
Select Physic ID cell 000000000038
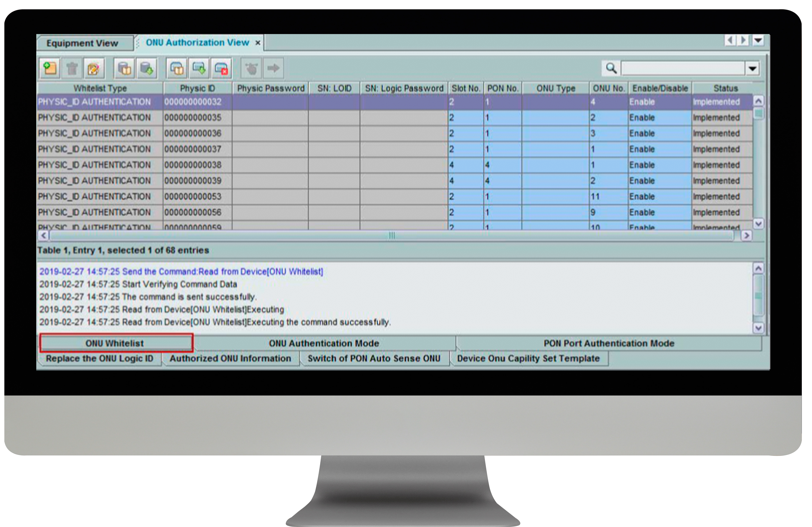198,165
